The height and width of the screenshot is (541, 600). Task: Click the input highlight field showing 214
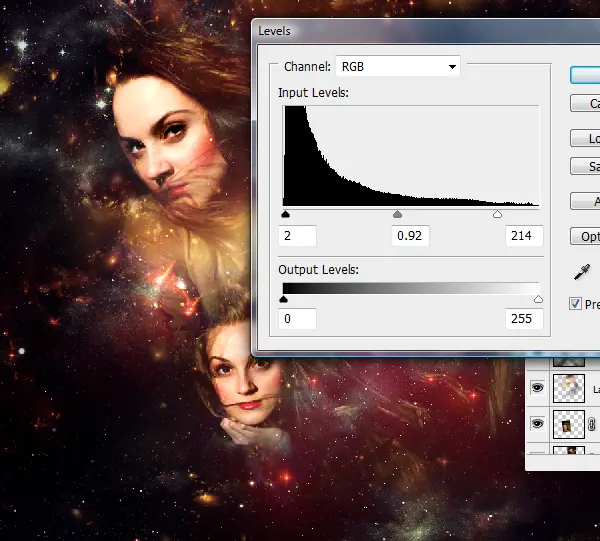coord(523,236)
